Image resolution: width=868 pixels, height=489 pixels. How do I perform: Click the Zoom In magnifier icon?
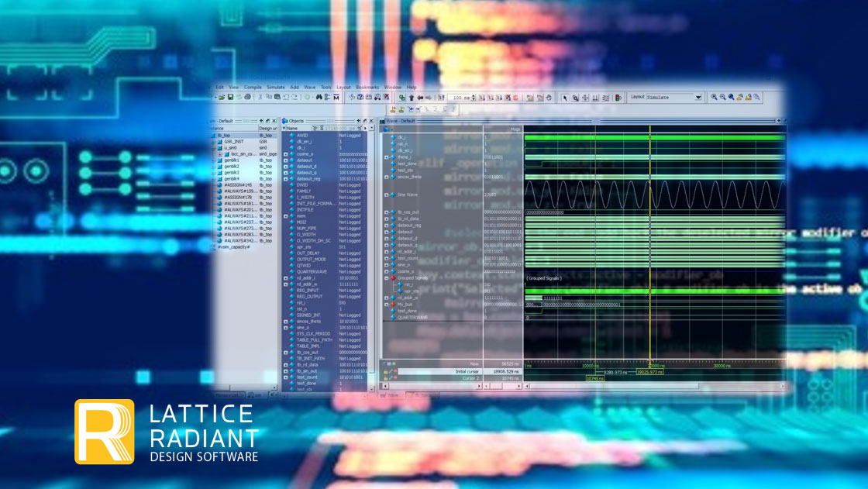[x=714, y=98]
